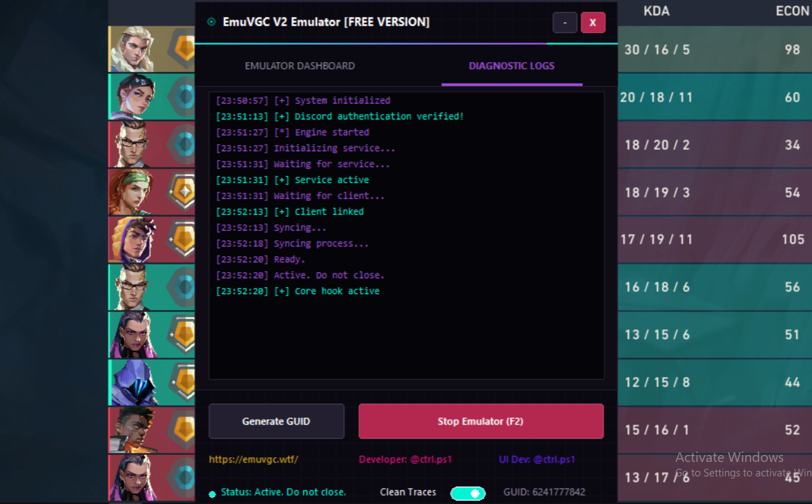Click the Developer: @ctrl.ps1 link
The height and width of the screenshot is (504, 812).
click(405, 459)
